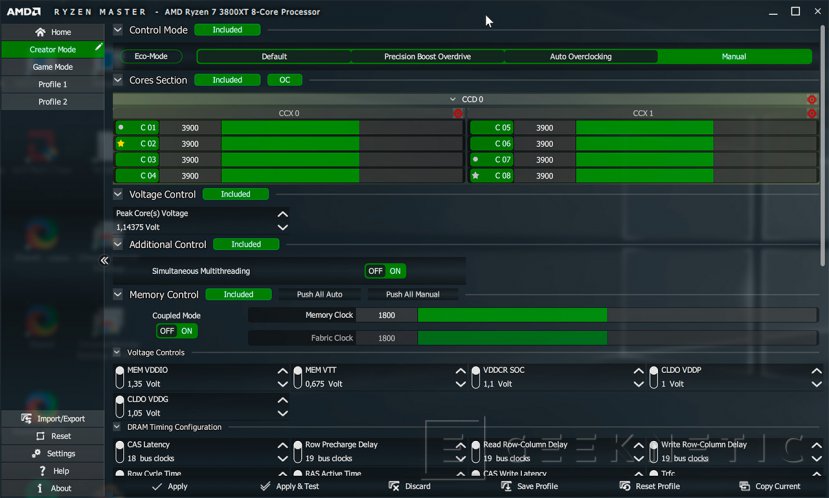The width and height of the screenshot is (829, 498).
Task: Click the pencil edit icon beside Creator Mode
Action: pyautogui.click(x=98, y=47)
